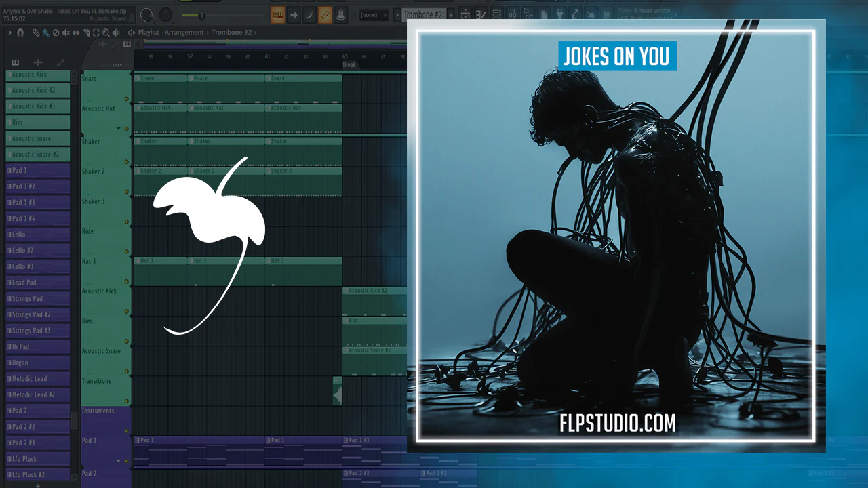
Task: Show pattern clips in the picker
Action: coord(16,62)
